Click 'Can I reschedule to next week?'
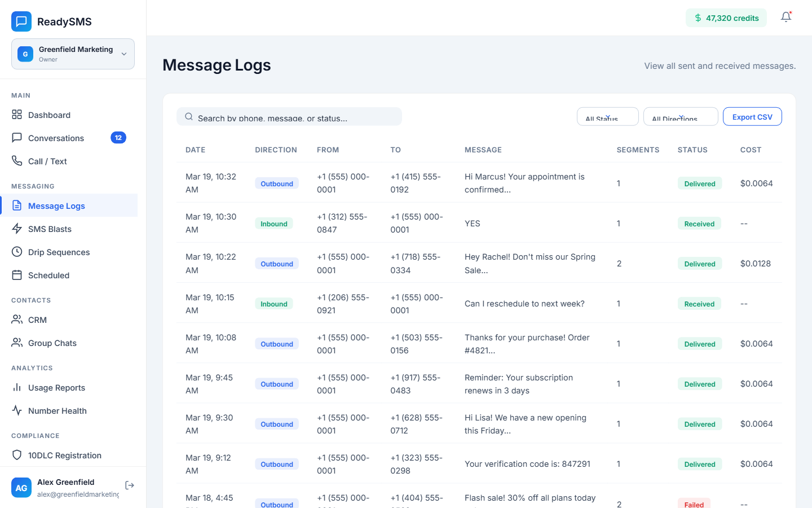This screenshot has width=812, height=508. click(524, 304)
